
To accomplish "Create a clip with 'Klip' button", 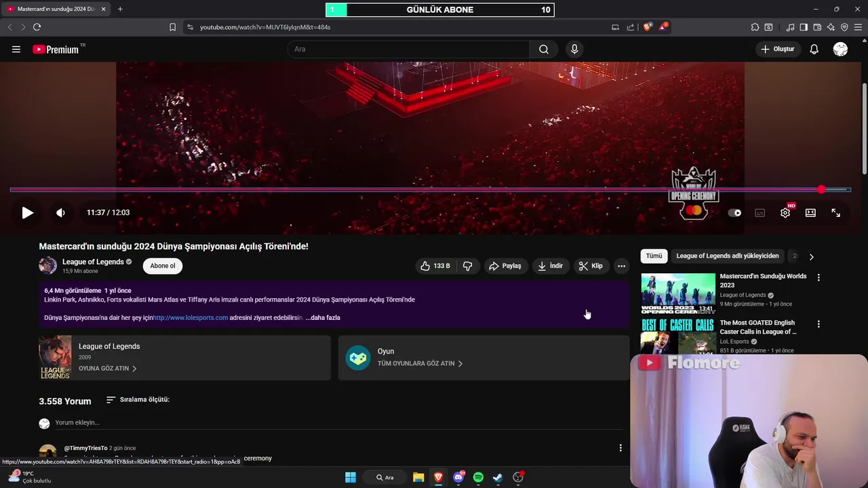I will [x=591, y=266].
